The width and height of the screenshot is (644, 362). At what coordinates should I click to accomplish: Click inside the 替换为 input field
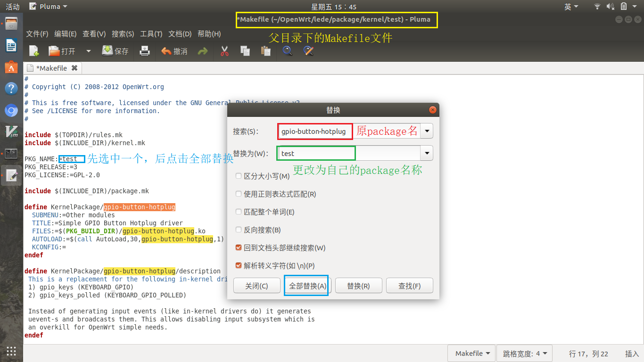click(x=316, y=153)
